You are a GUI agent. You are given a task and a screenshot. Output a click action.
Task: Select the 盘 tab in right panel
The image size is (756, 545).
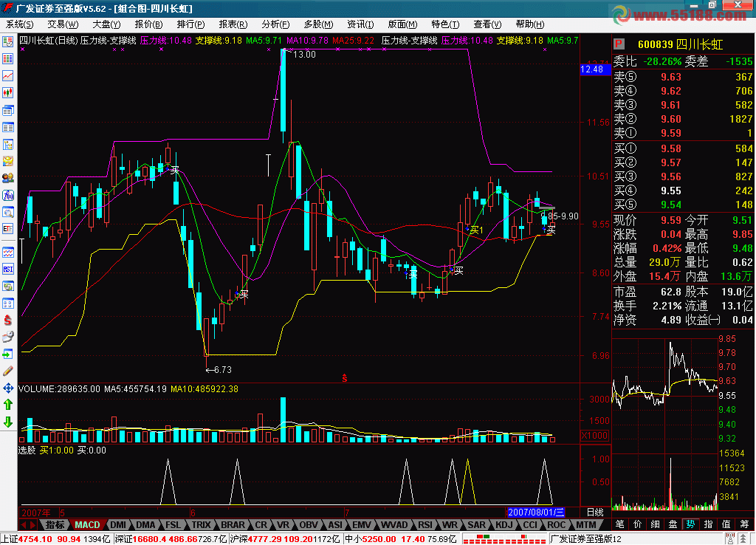pyautogui.click(x=673, y=524)
